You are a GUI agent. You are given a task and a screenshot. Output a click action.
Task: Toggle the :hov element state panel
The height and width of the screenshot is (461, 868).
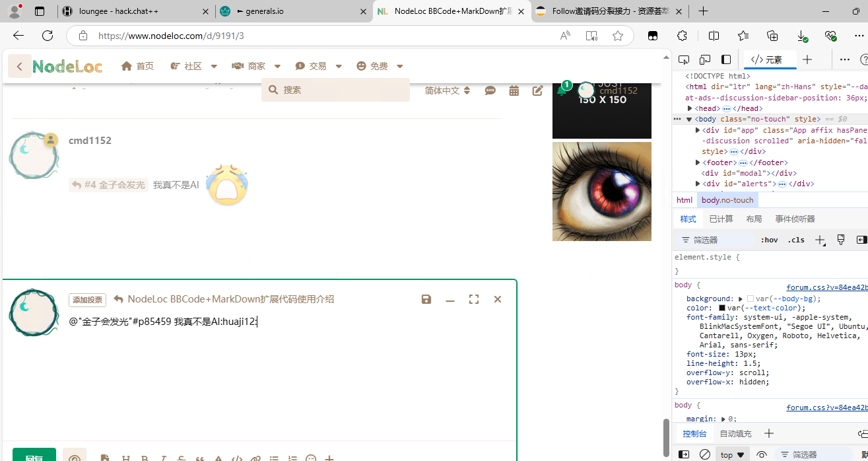coord(769,240)
